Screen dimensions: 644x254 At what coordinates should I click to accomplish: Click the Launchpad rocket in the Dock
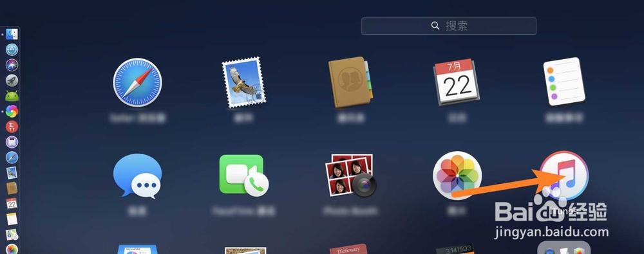12,80
